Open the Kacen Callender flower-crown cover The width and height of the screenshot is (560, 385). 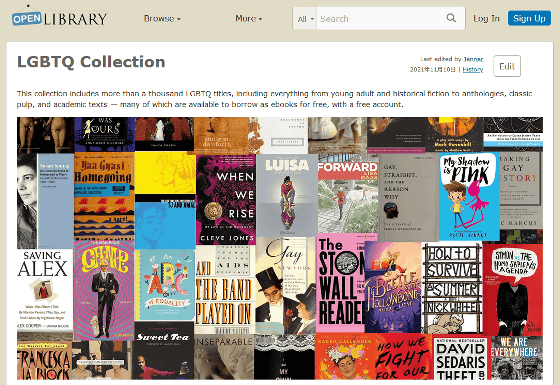345,357
